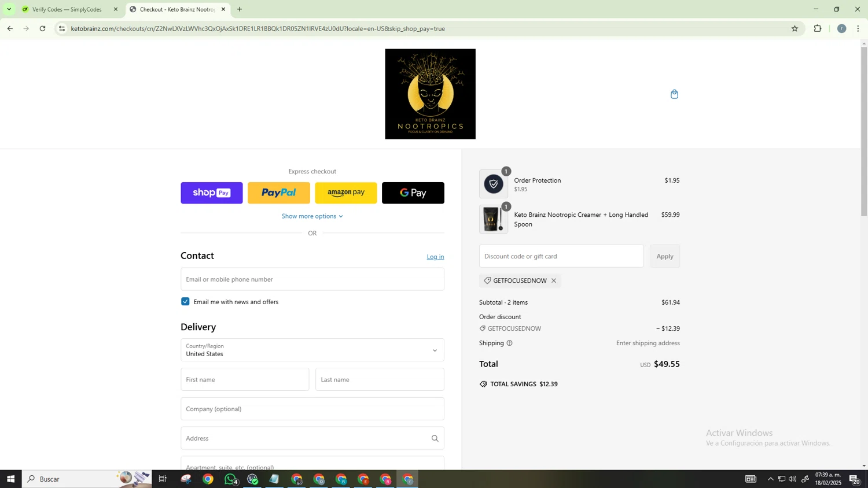Click the Subtotal · 2 items label
This screenshot has width=868, height=488.
point(503,302)
